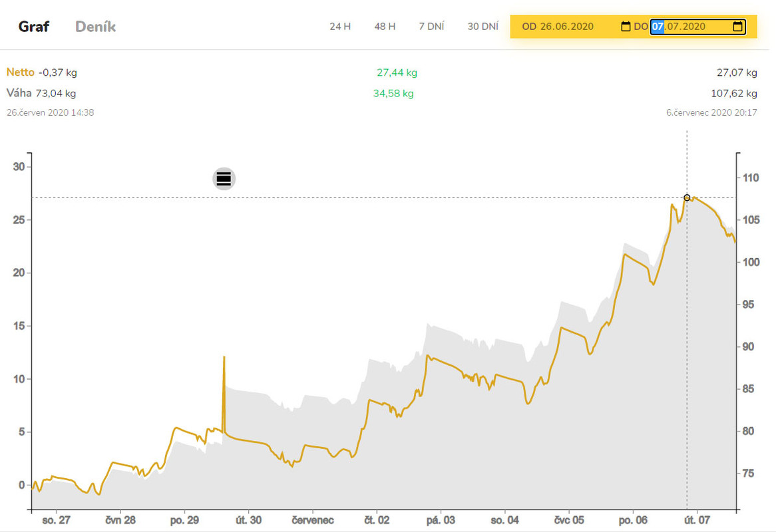
Task: Click the út. 30 axis label
Action: pyautogui.click(x=248, y=520)
